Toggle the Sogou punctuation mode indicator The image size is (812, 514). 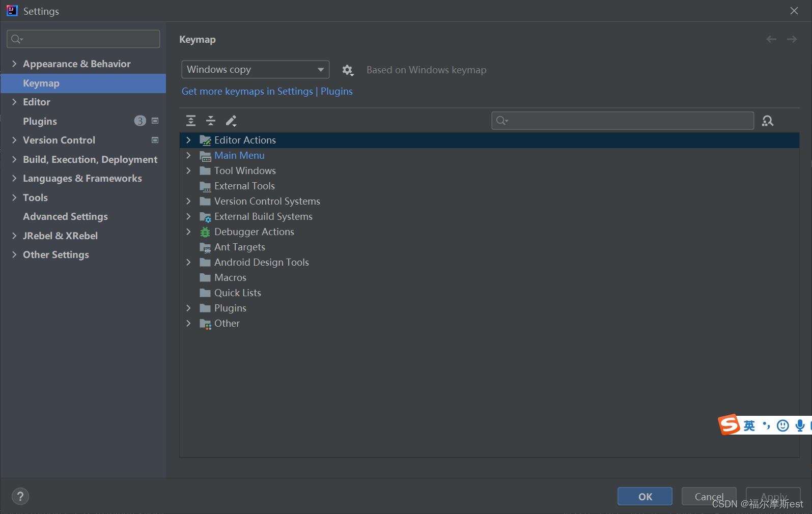[x=766, y=425]
